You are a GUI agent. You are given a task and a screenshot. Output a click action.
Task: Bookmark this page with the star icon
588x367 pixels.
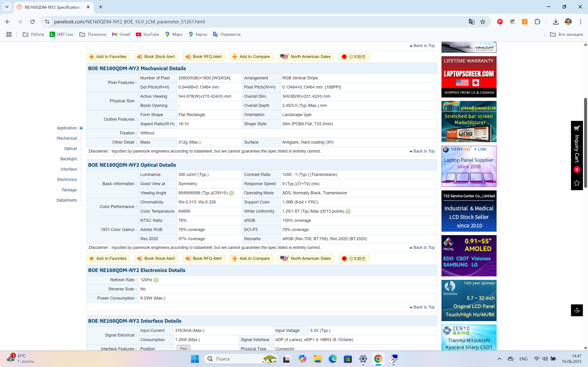click(x=483, y=22)
